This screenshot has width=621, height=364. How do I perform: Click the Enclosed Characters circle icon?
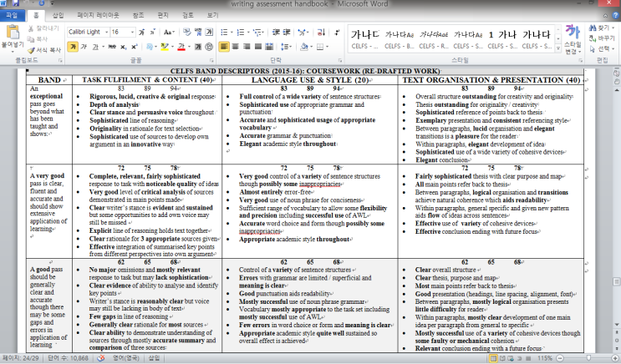[x=209, y=47]
